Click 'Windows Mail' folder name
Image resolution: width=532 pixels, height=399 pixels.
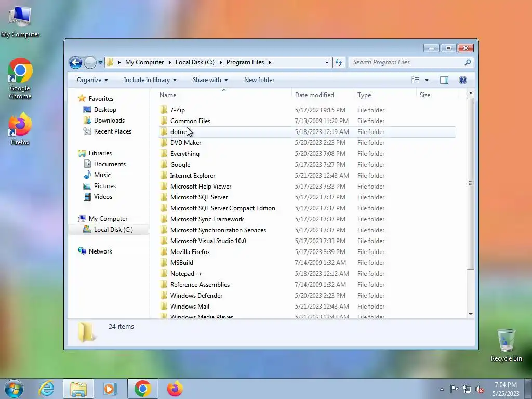[190, 307]
